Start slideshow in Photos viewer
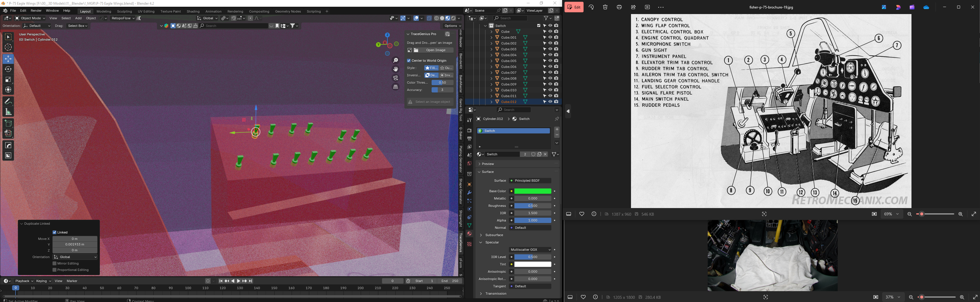Viewport: 980px width, 302px height. tap(647, 7)
